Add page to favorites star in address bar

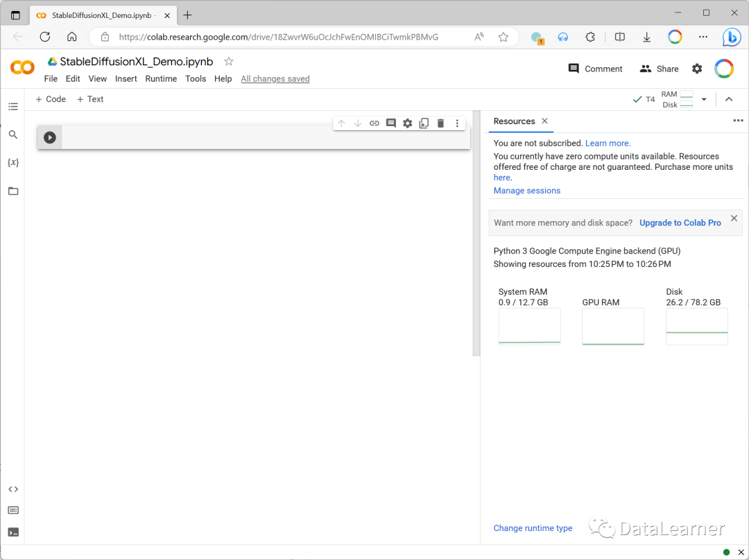(x=503, y=37)
